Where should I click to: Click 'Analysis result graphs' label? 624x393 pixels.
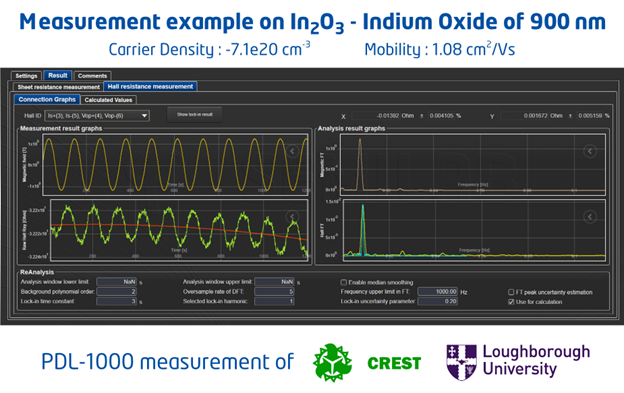pos(351,128)
